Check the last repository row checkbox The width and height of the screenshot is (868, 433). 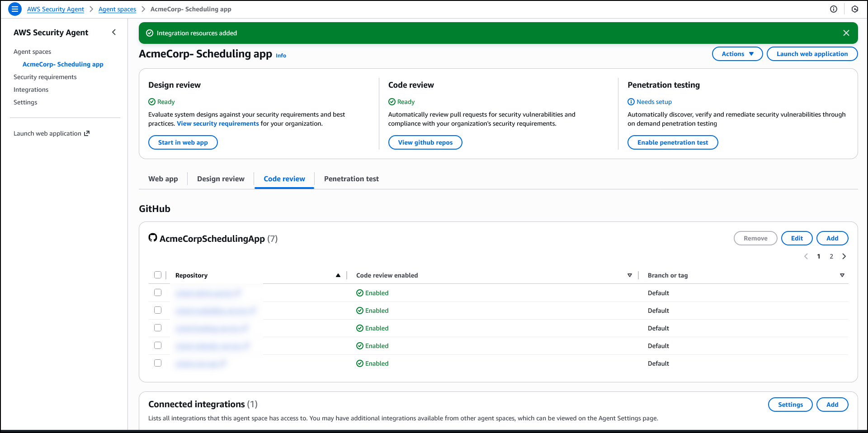point(158,363)
